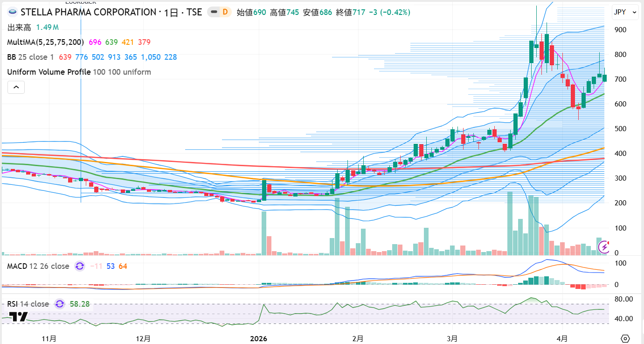
Task: Collapse the indicator legend with chevron button
Action: pos(16,87)
